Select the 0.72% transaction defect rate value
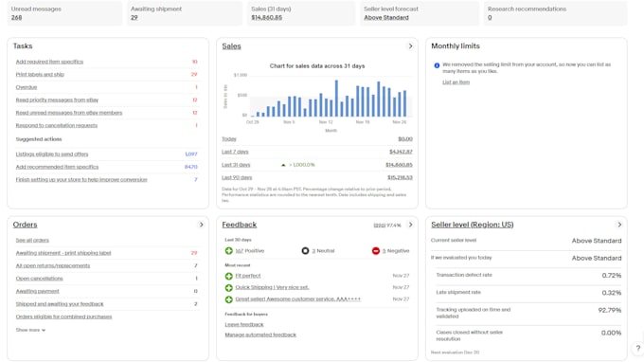 [612, 276]
